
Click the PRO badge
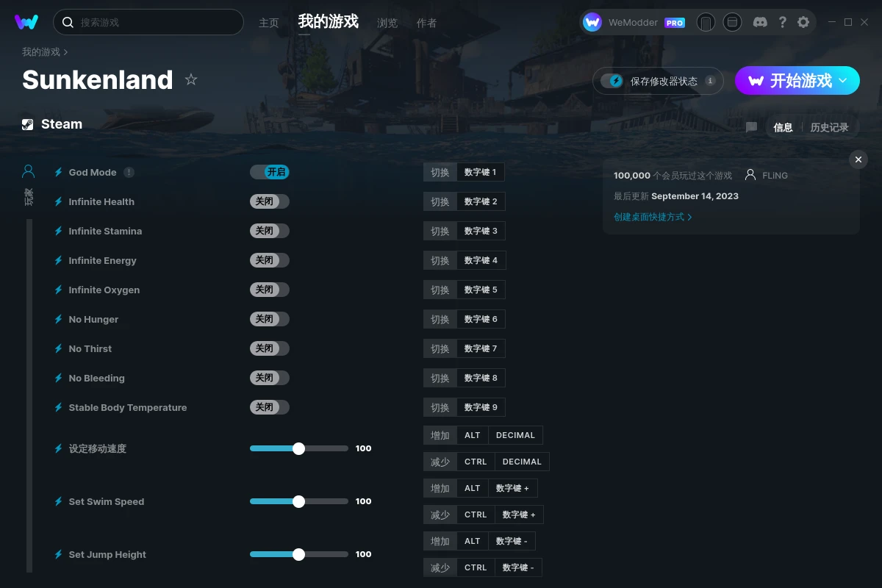pos(675,23)
